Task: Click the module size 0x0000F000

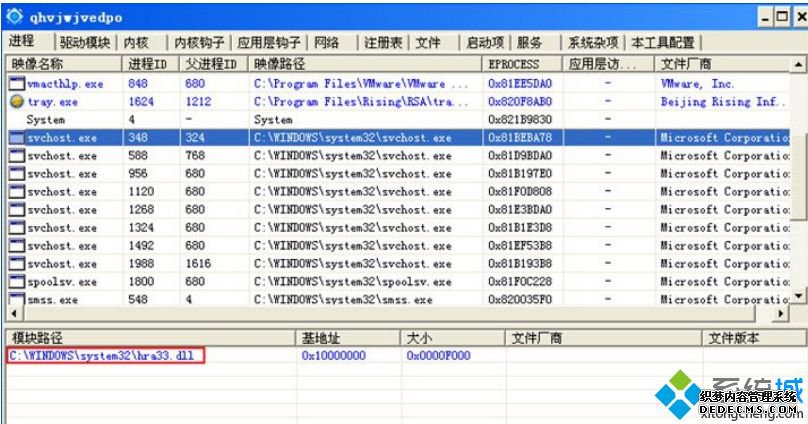Action: coord(438,355)
